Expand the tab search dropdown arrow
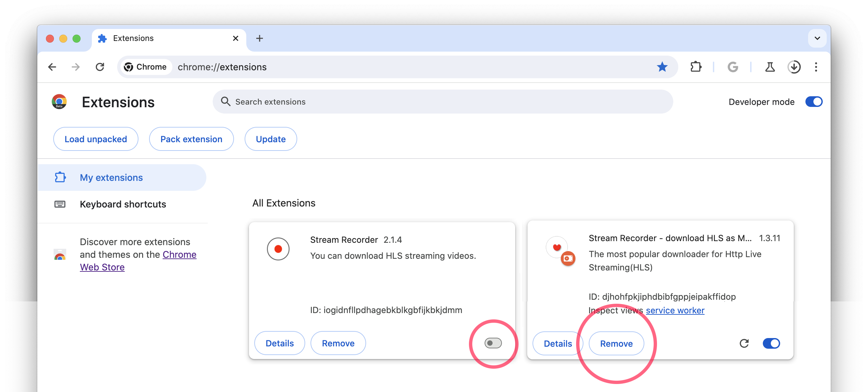The width and height of the screenshot is (868, 392). tap(817, 38)
